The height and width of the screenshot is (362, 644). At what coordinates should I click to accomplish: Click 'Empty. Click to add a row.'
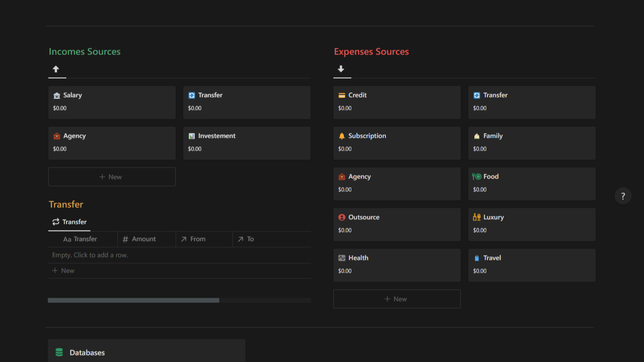point(90,255)
